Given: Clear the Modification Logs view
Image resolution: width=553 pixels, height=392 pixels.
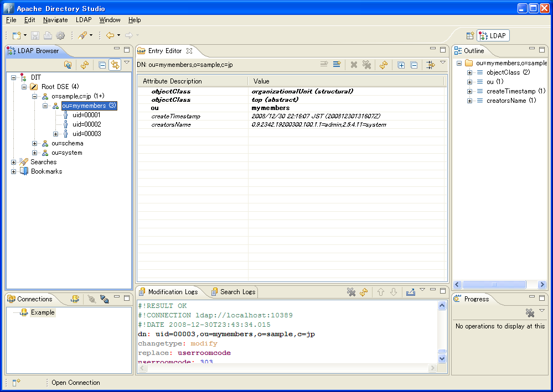Looking at the screenshot, I should click(351, 292).
